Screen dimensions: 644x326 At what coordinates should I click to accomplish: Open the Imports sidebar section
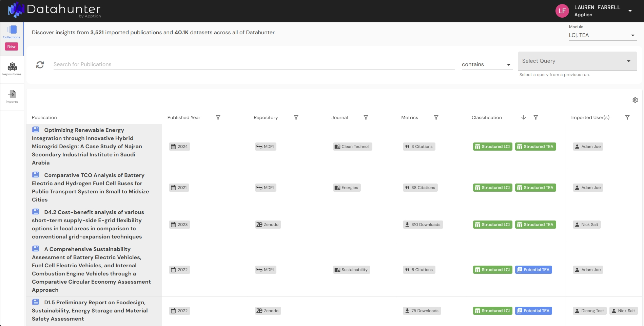[x=12, y=96]
